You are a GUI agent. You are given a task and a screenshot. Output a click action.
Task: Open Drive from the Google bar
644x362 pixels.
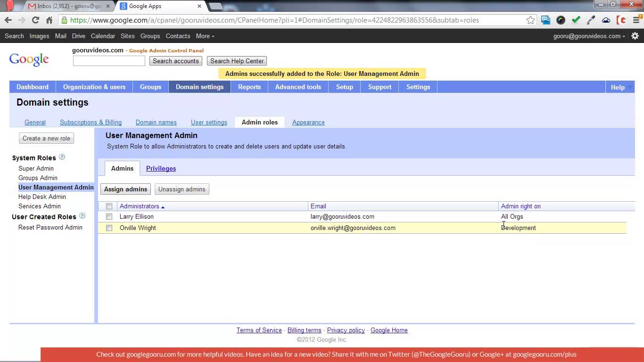click(x=79, y=36)
